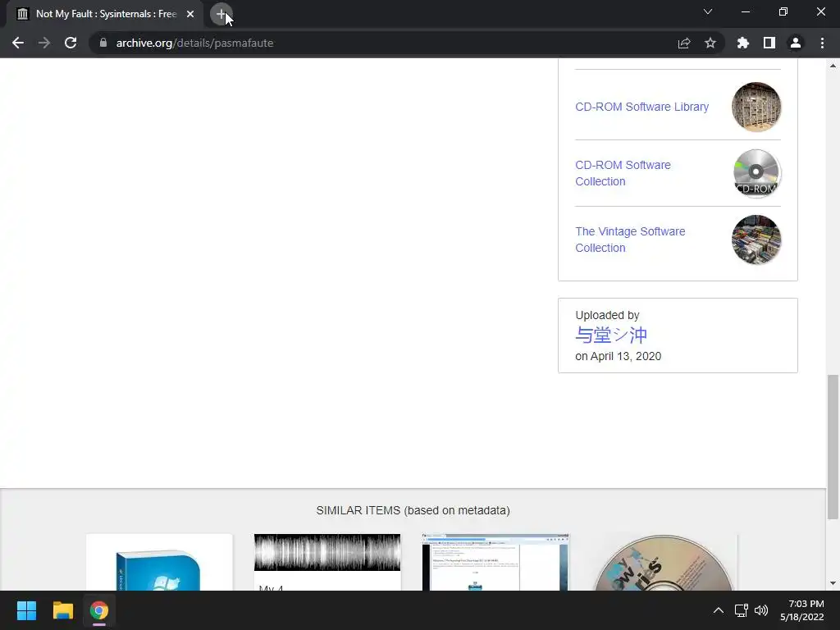Open uploader profile 与堂シ沖
This screenshot has width=840, height=630.
pos(611,335)
